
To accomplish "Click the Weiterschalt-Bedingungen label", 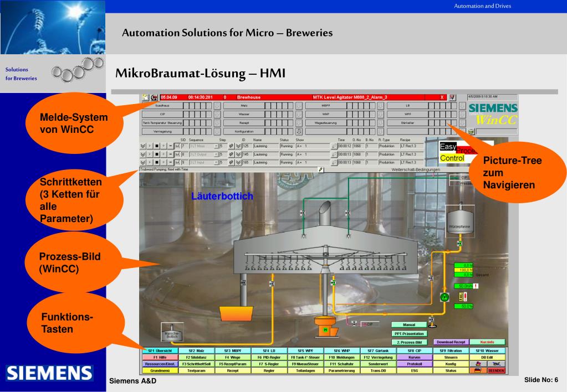I will (x=416, y=170).
